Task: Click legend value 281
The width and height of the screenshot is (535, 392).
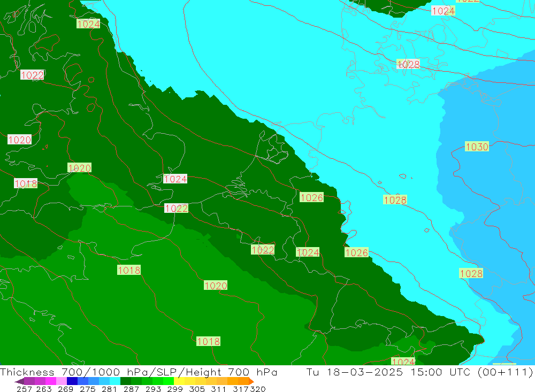Action: pos(109,389)
